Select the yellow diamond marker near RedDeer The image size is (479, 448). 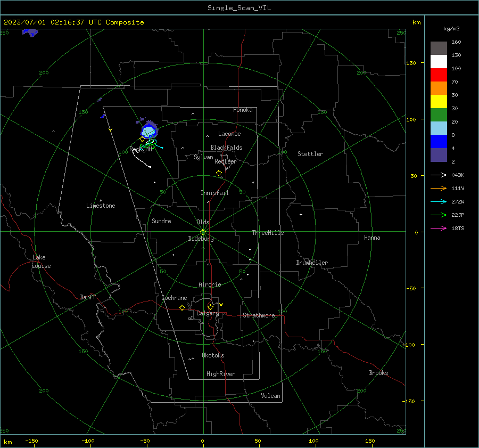pos(219,173)
